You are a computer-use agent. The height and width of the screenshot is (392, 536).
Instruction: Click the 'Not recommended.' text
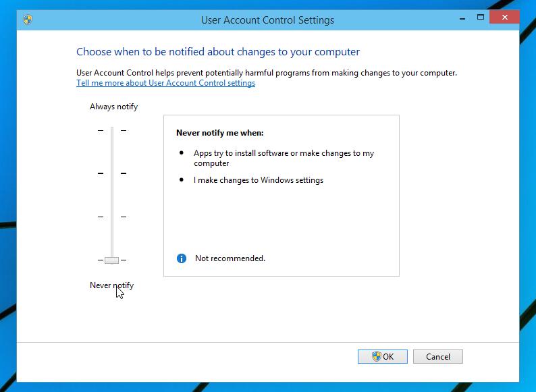click(x=230, y=258)
